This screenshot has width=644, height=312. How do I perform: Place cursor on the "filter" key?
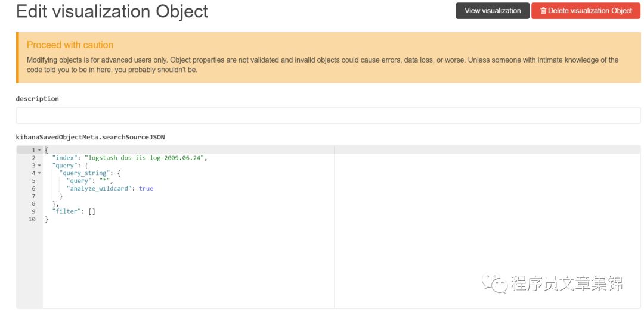click(x=66, y=211)
